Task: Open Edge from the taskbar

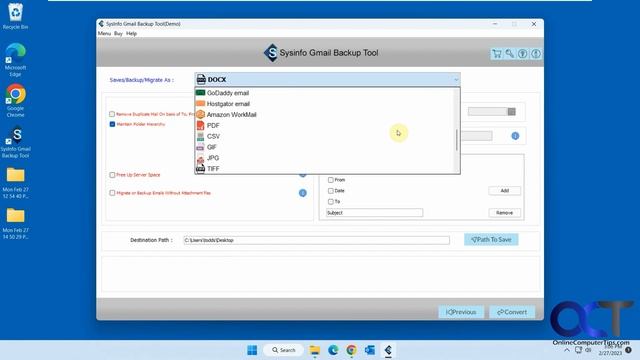Action: click(x=333, y=350)
